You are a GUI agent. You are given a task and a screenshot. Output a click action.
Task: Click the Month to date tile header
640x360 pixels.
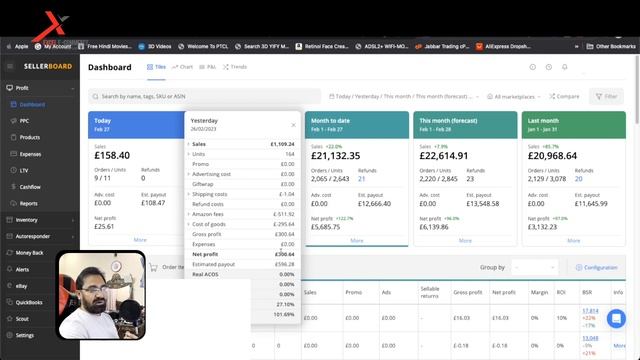357,125
